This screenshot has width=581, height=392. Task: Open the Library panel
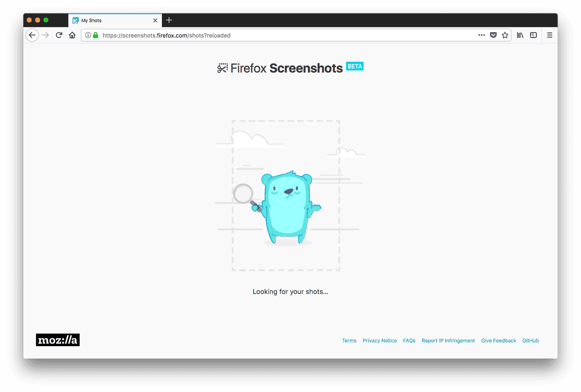[520, 35]
